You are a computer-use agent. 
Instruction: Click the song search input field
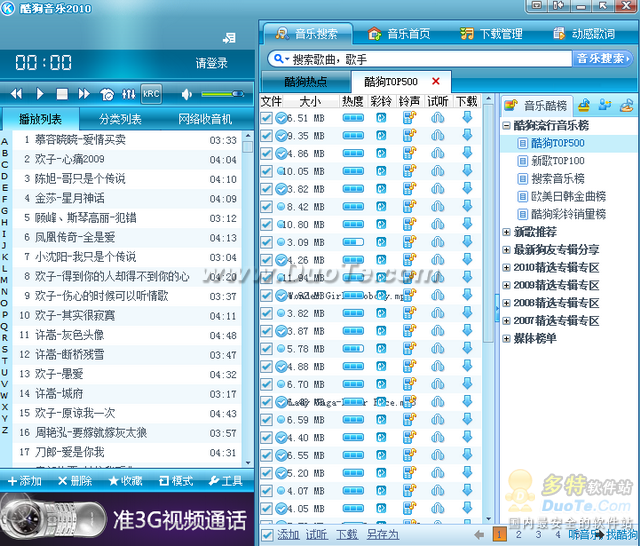tap(431, 60)
